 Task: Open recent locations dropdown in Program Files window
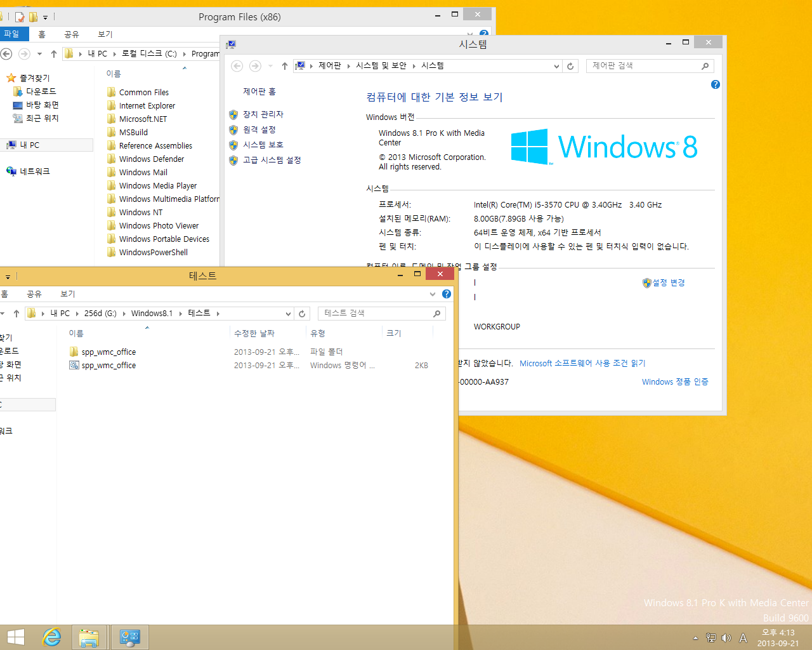39,54
